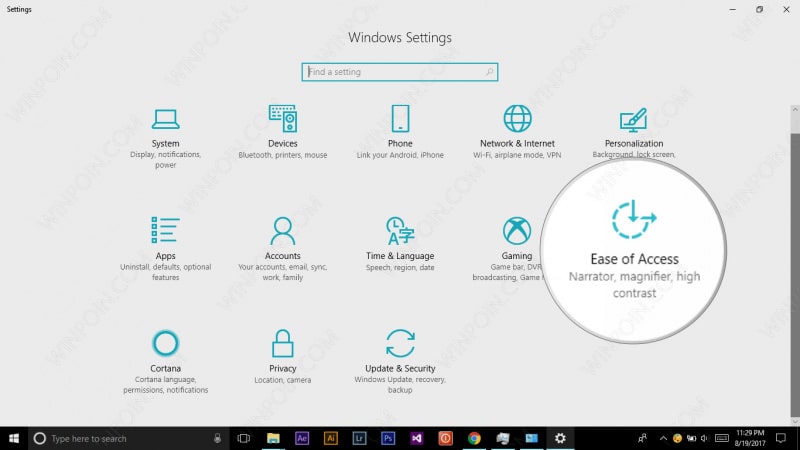Open the Personalization settings category
The height and width of the screenshot is (450, 800).
(x=634, y=133)
